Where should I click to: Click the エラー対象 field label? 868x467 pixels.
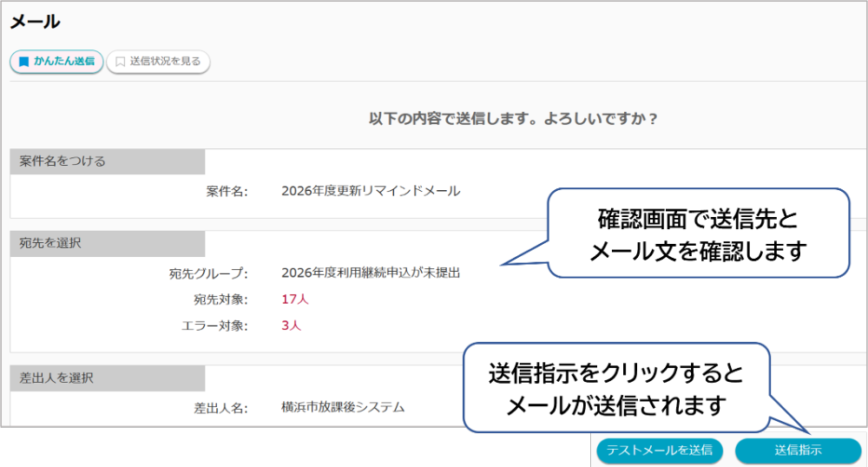point(214,326)
